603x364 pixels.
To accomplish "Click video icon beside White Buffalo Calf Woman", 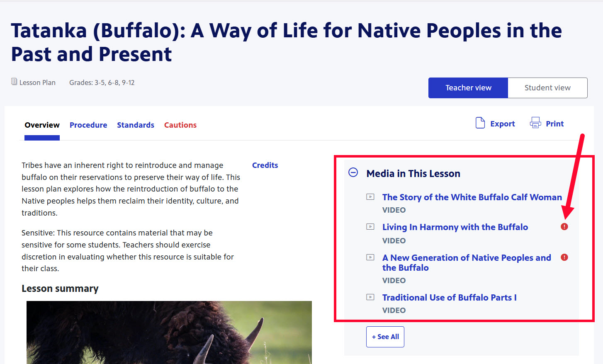I will [370, 197].
